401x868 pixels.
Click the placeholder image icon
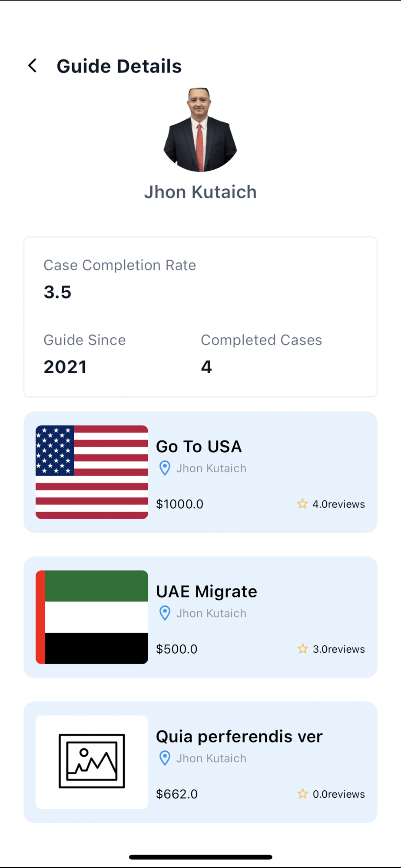(92, 762)
